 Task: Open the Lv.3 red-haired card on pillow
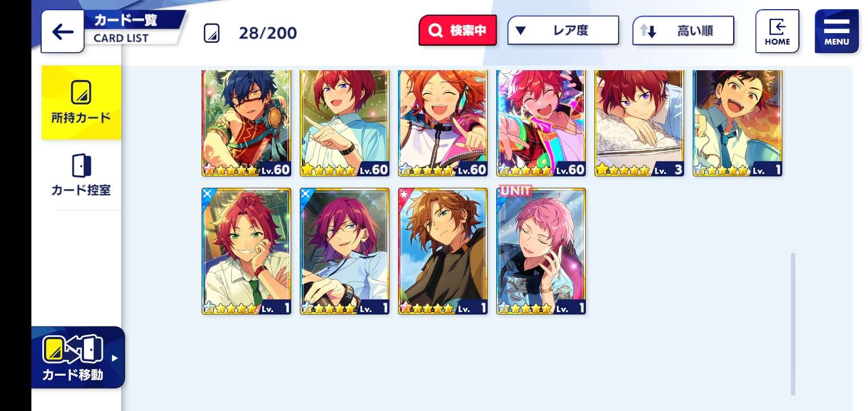639,123
